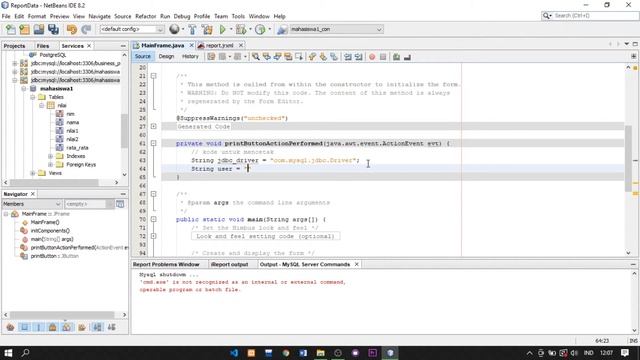This screenshot has height=360, width=640.
Task: Close the MainFrame.java tab
Action: pos(191,45)
